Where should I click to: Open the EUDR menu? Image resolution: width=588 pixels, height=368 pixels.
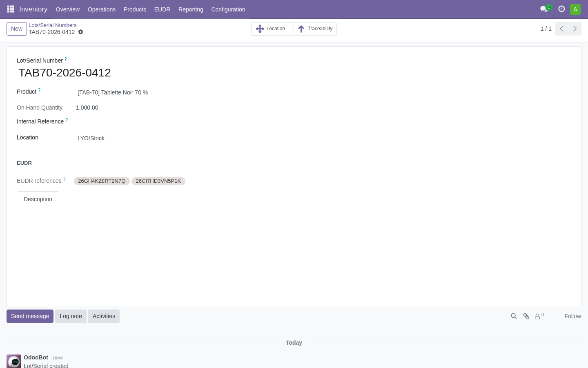(162, 9)
